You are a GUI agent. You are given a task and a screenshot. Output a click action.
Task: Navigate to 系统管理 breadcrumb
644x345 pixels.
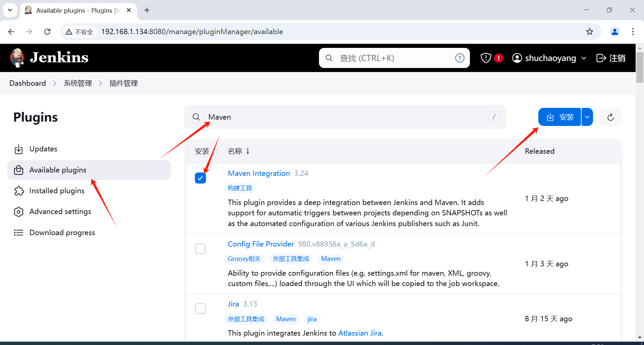78,83
